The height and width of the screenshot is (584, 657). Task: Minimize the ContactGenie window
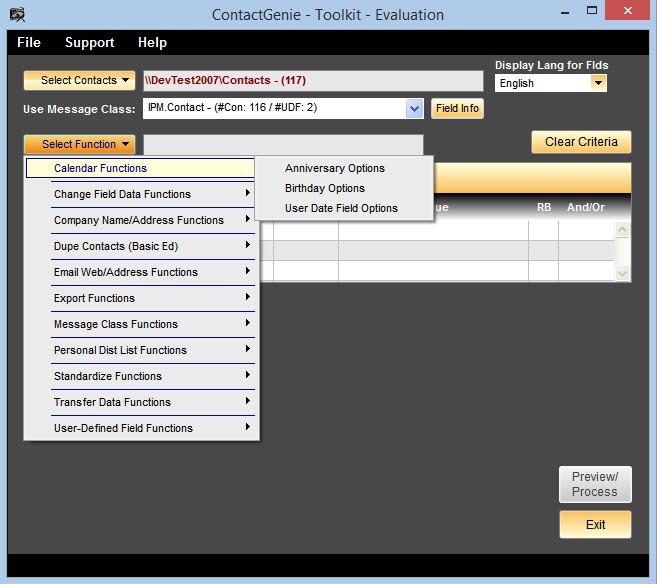565,12
